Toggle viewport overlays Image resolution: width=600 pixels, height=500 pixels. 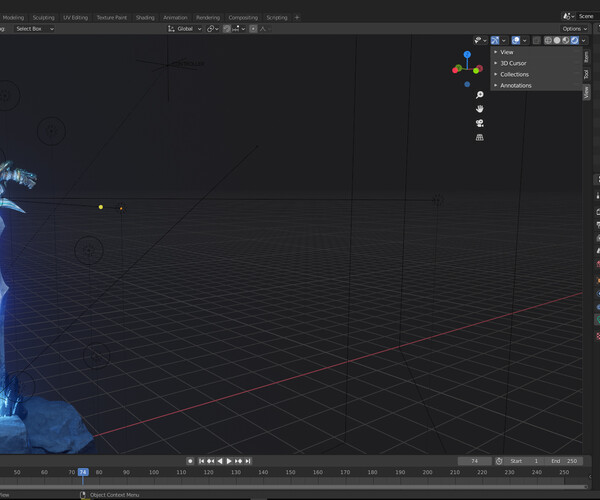tap(516, 40)
